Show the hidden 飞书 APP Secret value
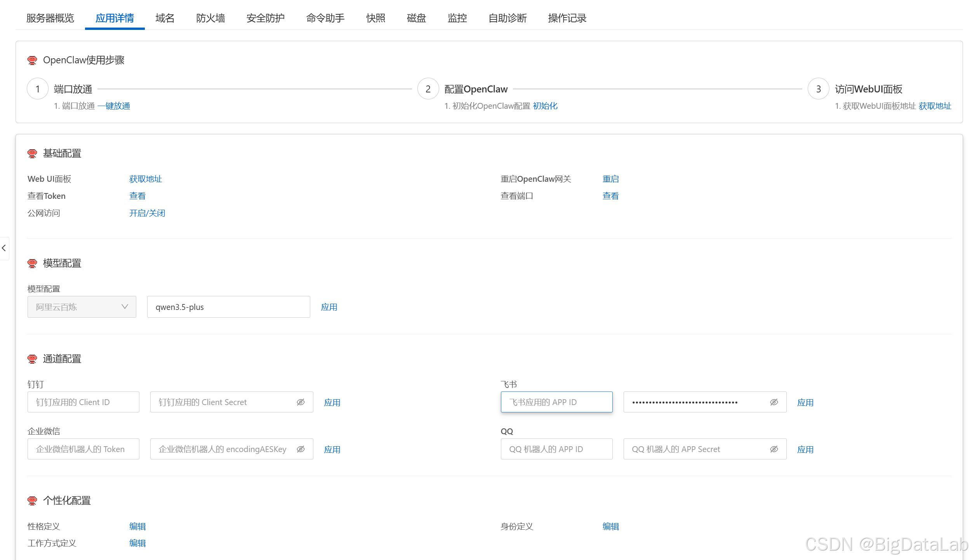Screen dimensions: 970x560 774,402
